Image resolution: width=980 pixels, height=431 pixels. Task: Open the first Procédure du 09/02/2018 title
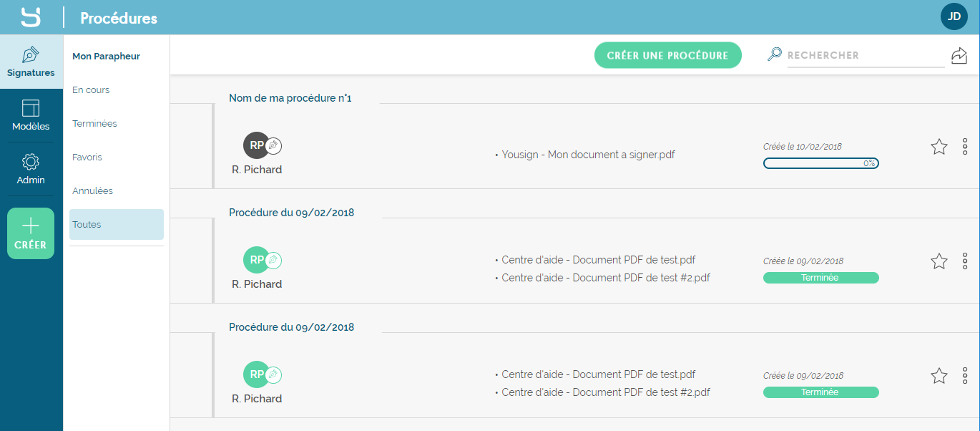291,213
